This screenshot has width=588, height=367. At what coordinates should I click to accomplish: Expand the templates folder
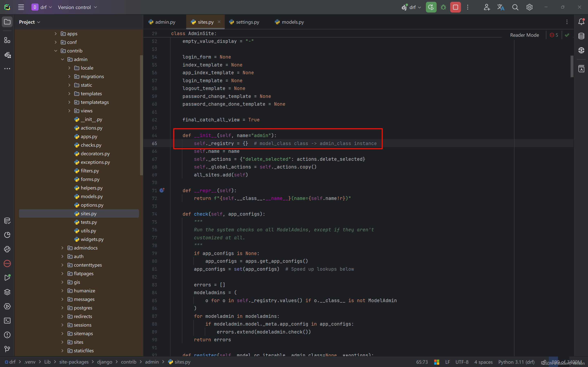coord(69,94)
